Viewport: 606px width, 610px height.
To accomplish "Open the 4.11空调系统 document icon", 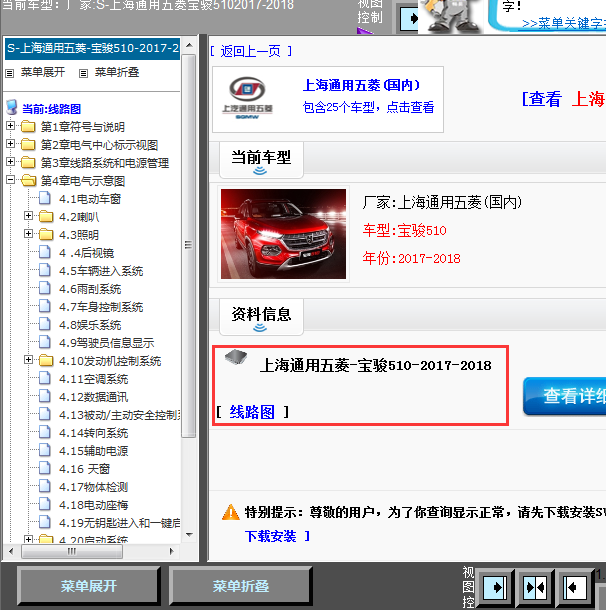I will click(x=45, y=378).
